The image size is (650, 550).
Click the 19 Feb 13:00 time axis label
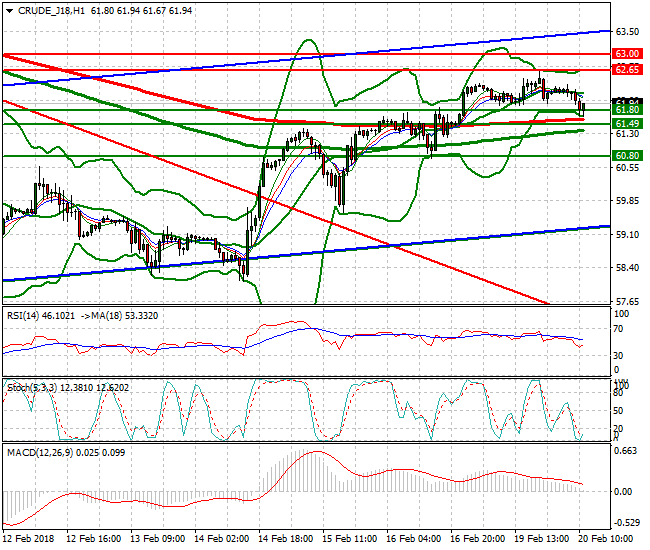pyautogui.click(x=541, y=539)
